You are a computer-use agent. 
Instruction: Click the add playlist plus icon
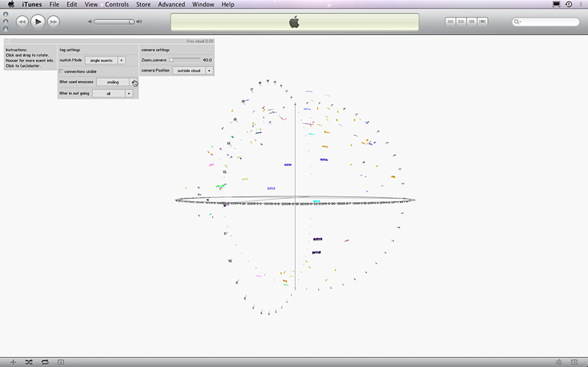pos(13,362)
